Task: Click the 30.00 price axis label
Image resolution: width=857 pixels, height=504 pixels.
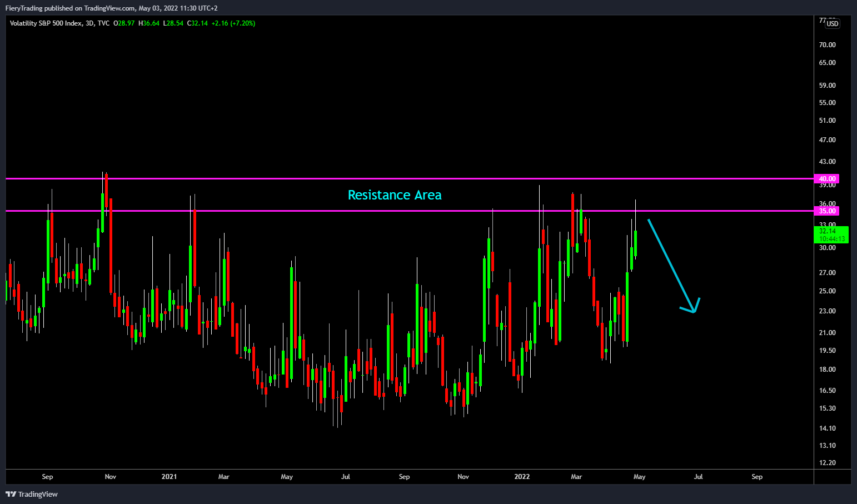Action: click(x=828, y=248)
